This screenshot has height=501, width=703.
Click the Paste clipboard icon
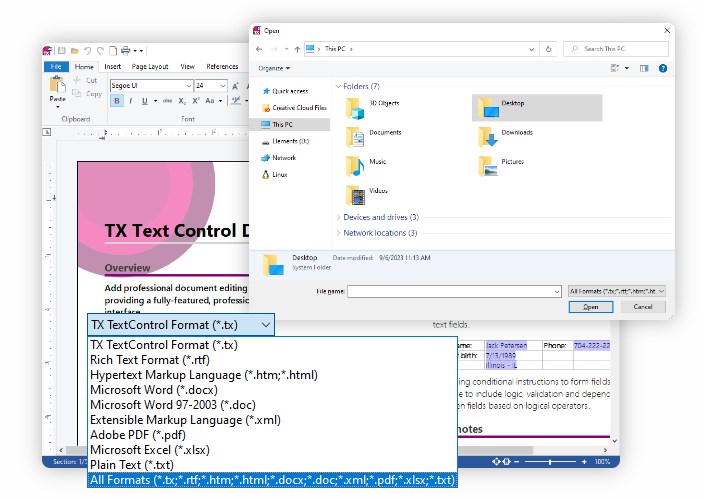tap(57, 84)
